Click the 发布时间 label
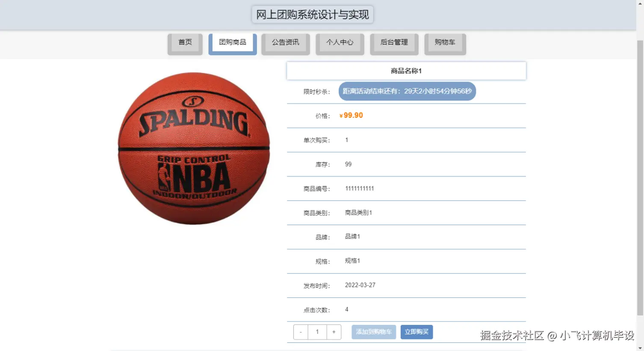 (x=317, y=286)
